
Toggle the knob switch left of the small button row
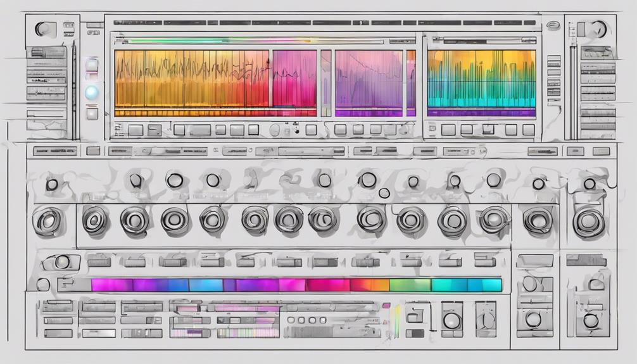coord(61,262)
